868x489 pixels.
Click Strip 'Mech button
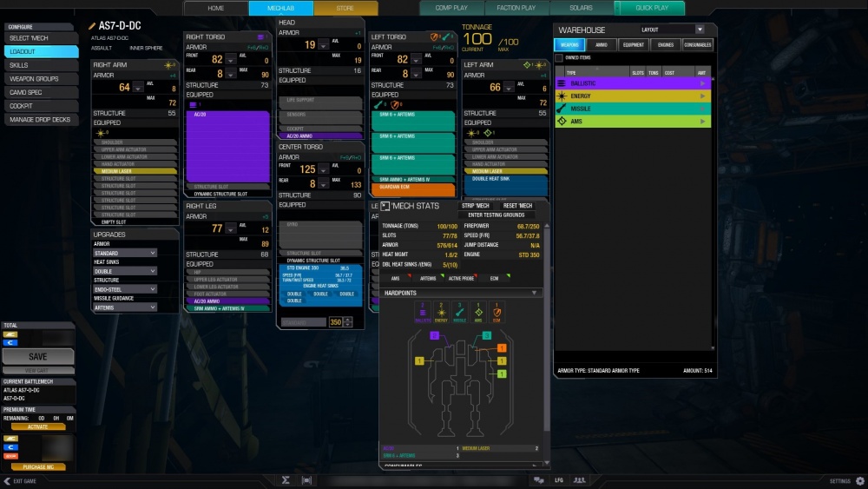(476, 206)
